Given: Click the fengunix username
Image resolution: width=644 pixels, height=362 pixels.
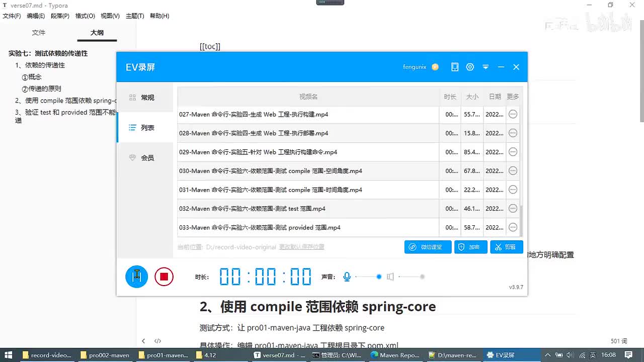Looking at the screenshot, I should 415,67.
